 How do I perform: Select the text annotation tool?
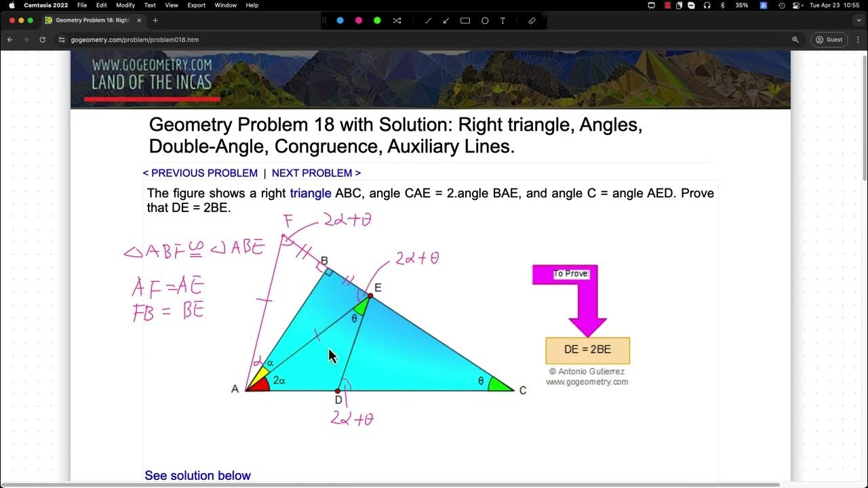coord(502,20)
